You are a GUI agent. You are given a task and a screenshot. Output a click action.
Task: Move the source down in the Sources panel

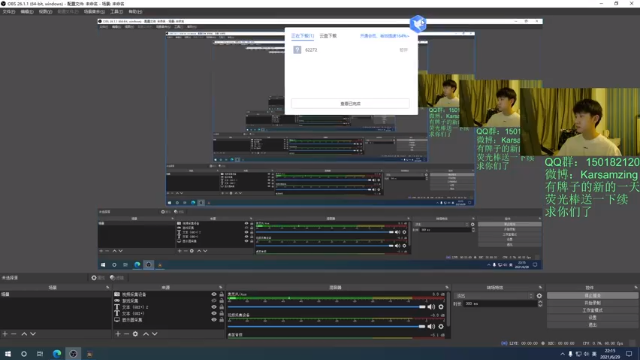click(155, 334)
